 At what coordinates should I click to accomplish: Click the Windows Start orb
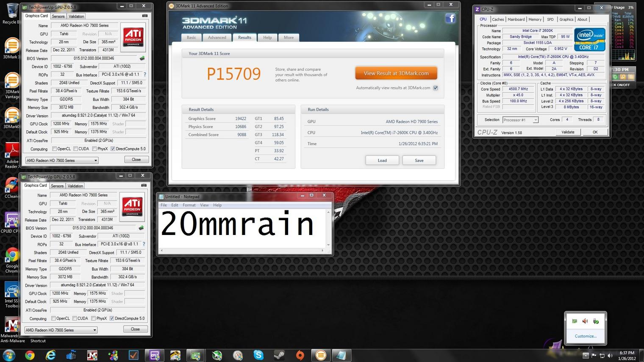9,355
